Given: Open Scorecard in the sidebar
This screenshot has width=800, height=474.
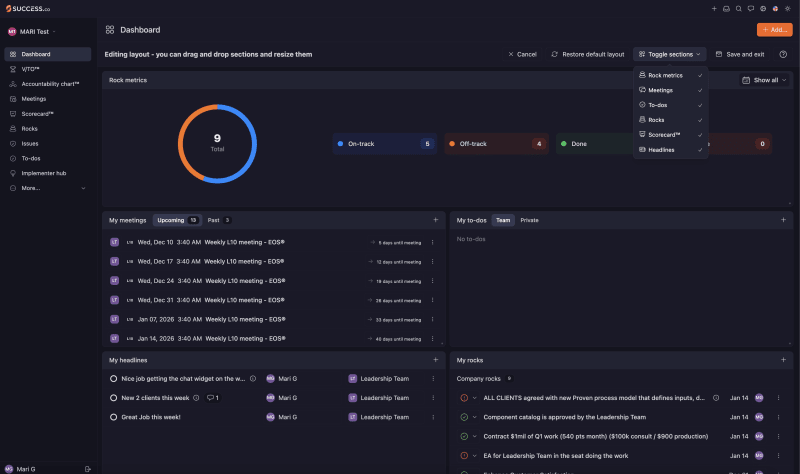Looking at the screenshot, I should coord(47,114).
